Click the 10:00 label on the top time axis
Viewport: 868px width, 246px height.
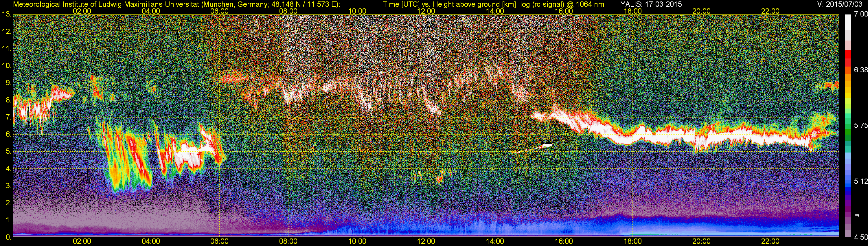click(x=357, y=11)
